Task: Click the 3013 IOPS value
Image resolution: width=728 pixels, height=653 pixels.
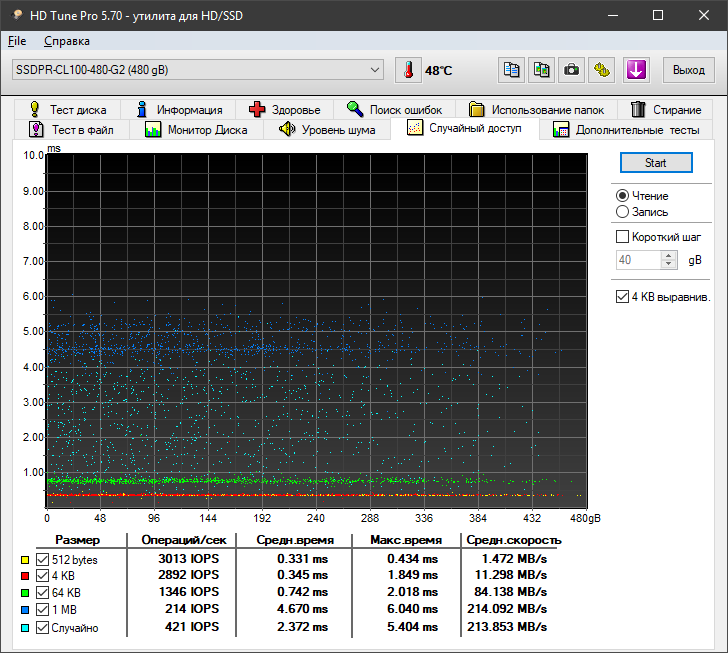Action: [x=188, y=558]
